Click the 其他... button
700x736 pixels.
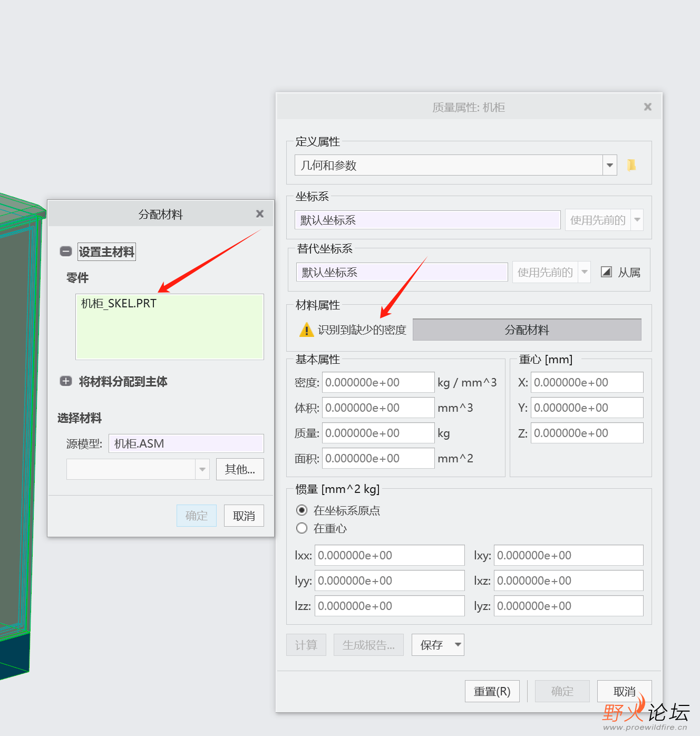pos(240,469)
